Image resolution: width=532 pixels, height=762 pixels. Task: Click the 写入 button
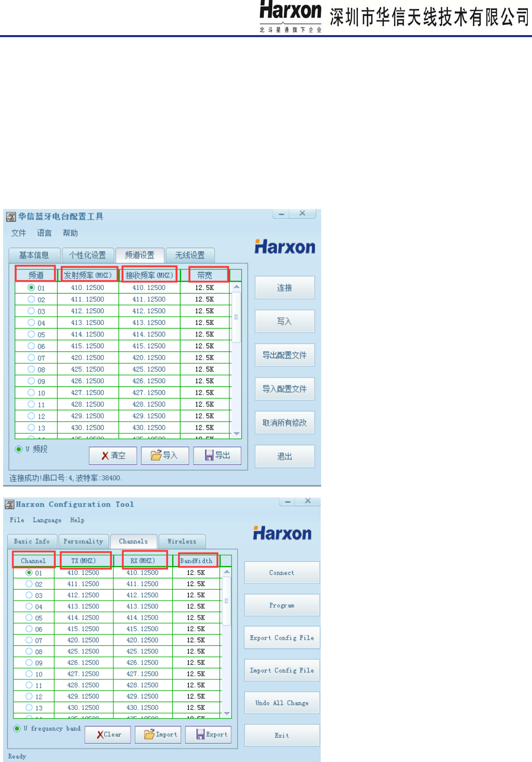pos(285,321)
